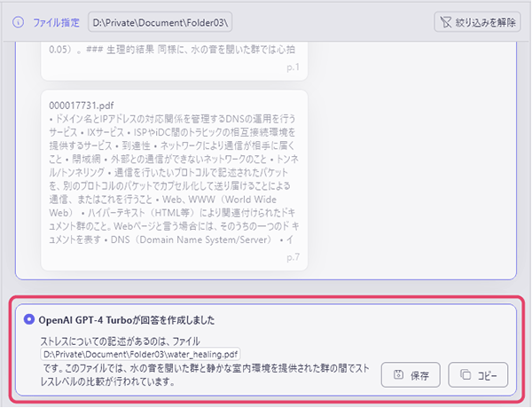The image size is (532, 408).
Task: Click the upper card's 生理的結果 excerpt
Action: pos(172,50)
